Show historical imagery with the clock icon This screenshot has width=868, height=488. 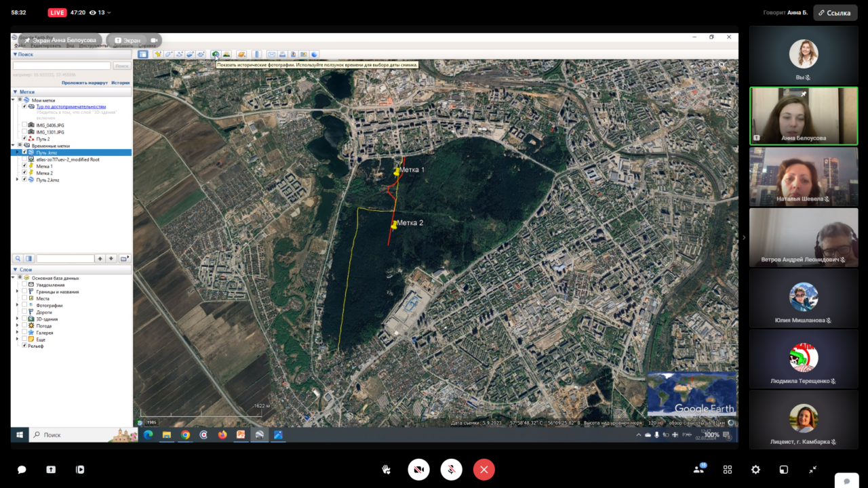click(216, 54)
